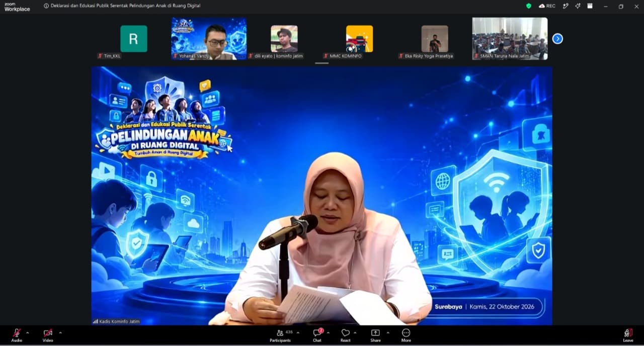Minimize the Zoom window

607,6
